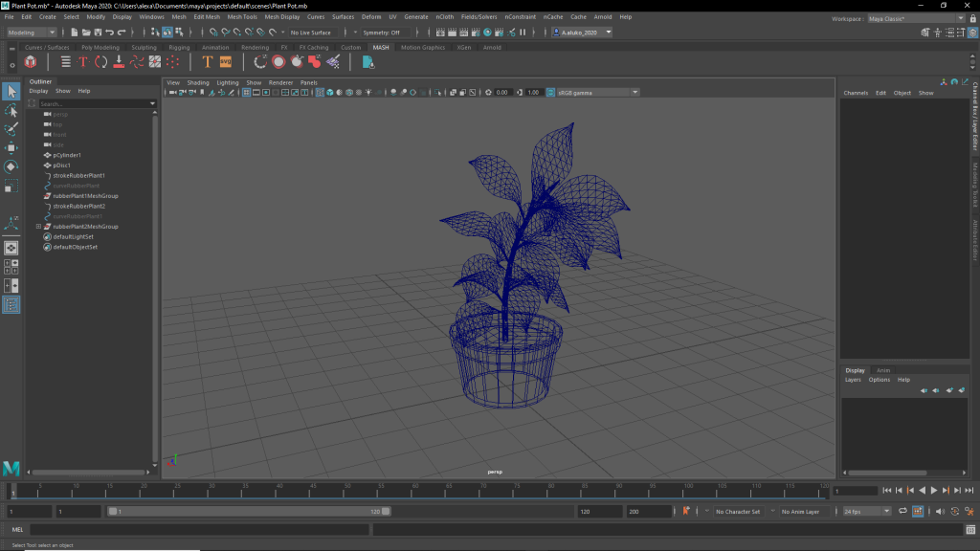The image size is (980, 551).
Task: Click the SVG shelf icon
Action: [226, 62]
